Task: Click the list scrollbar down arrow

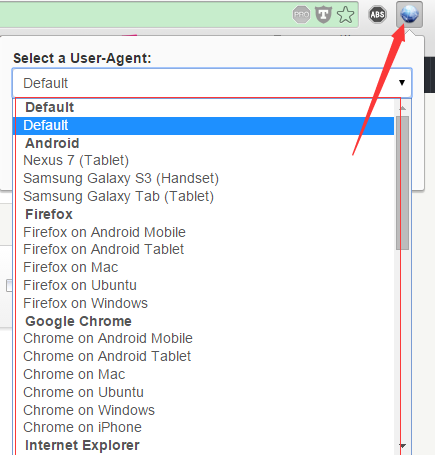Action: (403, 446)
